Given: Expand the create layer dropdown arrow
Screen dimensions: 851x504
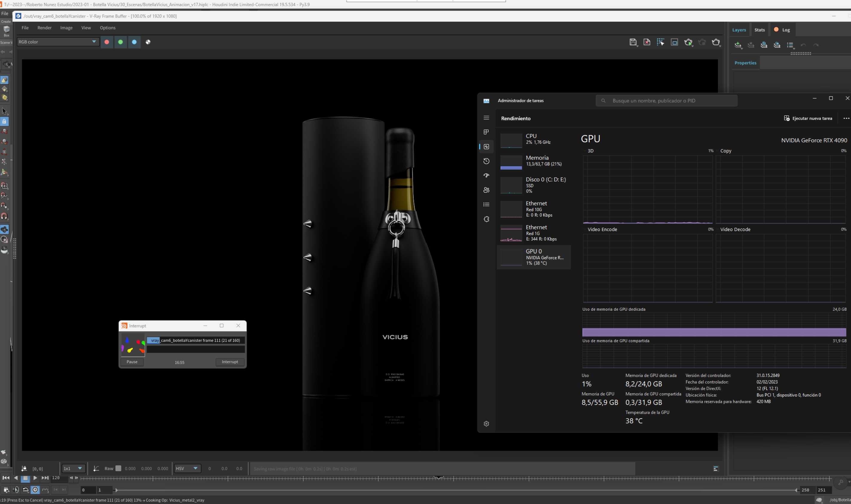Looking at the screenshot, I should [x=742, y=48].
